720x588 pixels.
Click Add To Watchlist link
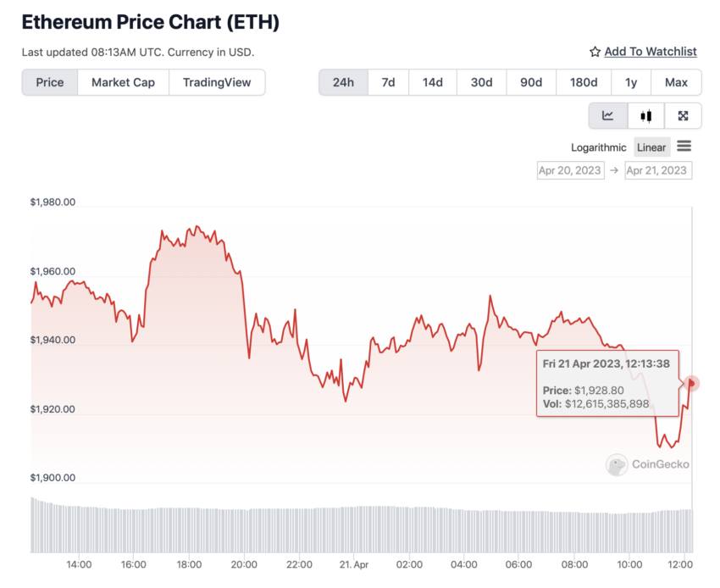pos(651,52)
